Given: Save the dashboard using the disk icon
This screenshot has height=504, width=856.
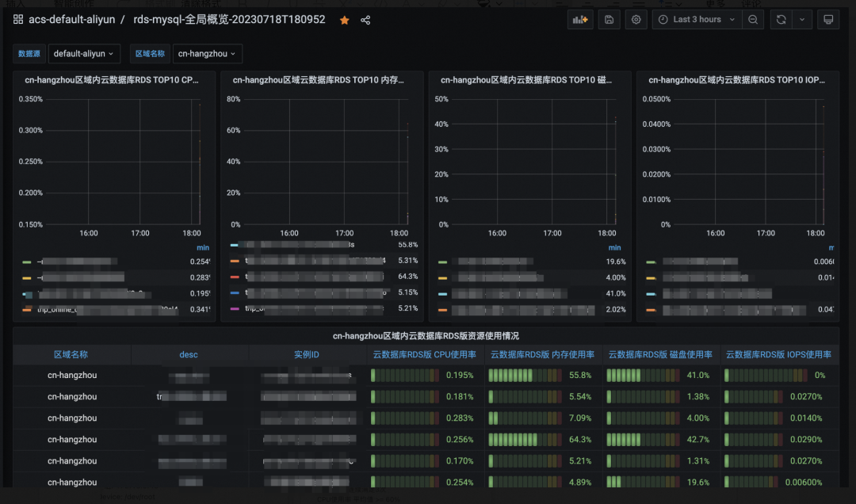Looking at the screenshot, I should (609, 20).
